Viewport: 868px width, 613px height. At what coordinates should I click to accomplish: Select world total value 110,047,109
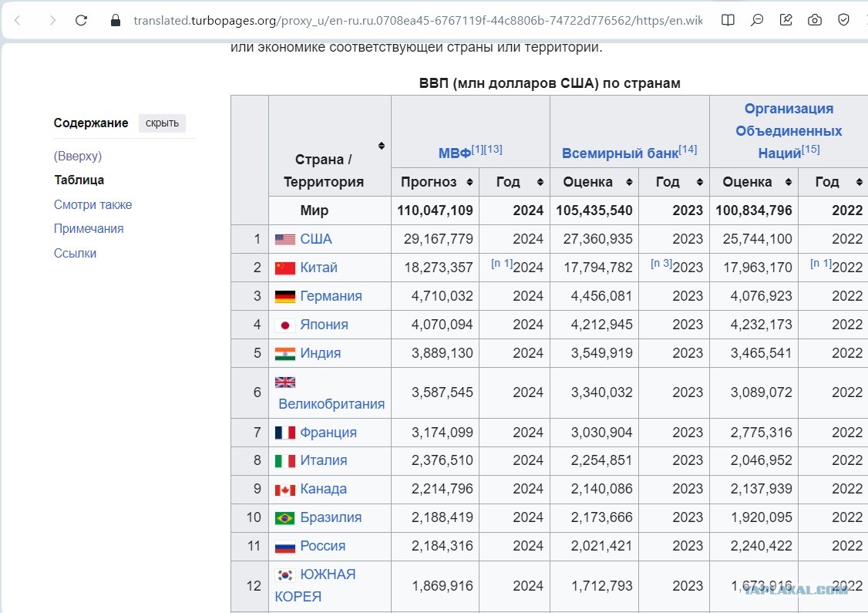pyautogui.click(x=435, y=211)
